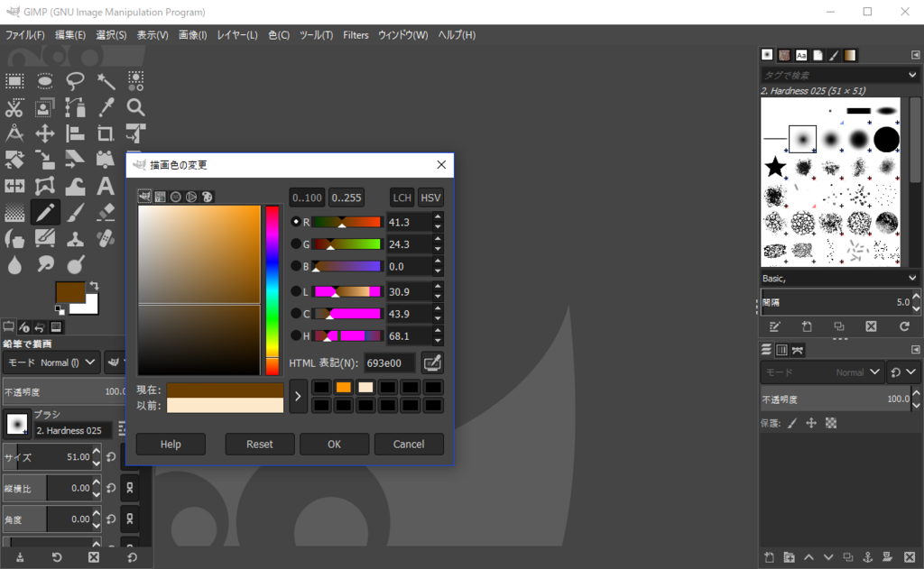Select the Crop tool

106,134
